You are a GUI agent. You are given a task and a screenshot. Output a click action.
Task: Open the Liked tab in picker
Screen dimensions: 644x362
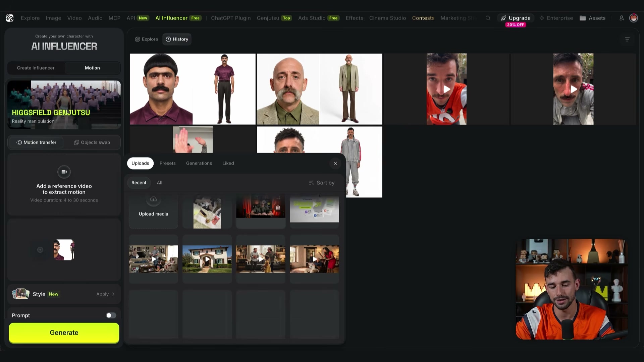tap(228, 163)
